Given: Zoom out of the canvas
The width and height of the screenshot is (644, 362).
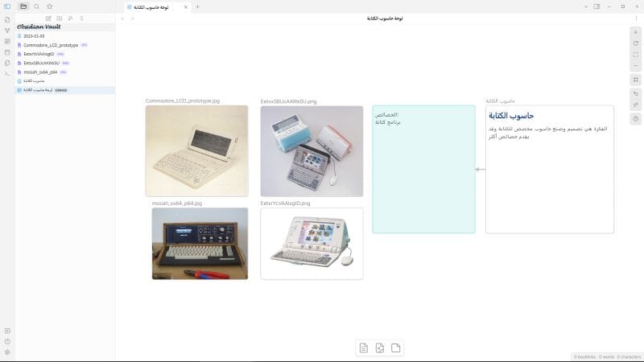Looking at the screenshot, I should (635, 65).
